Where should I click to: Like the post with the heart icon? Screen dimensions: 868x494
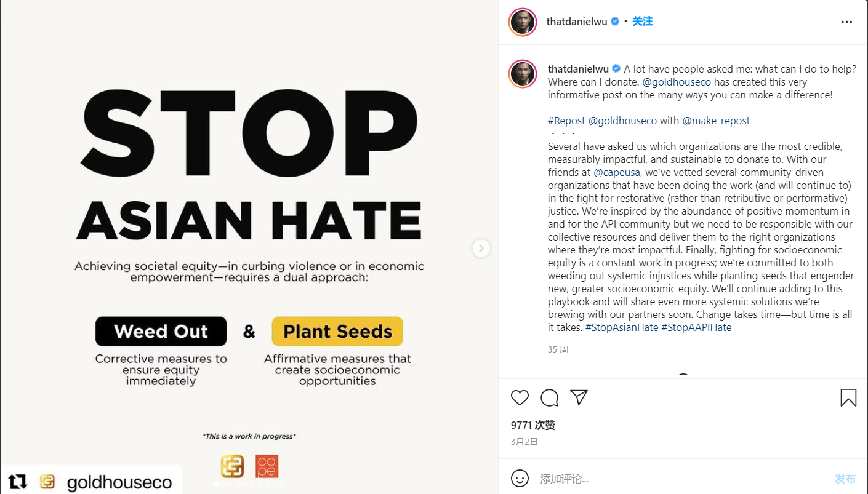click(x=520, y=398)
